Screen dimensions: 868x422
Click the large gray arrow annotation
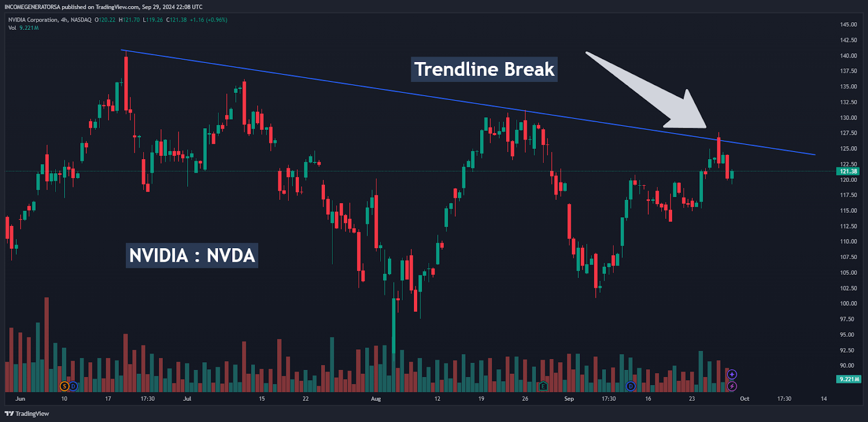pyautogui.click(x=651, y=92)
